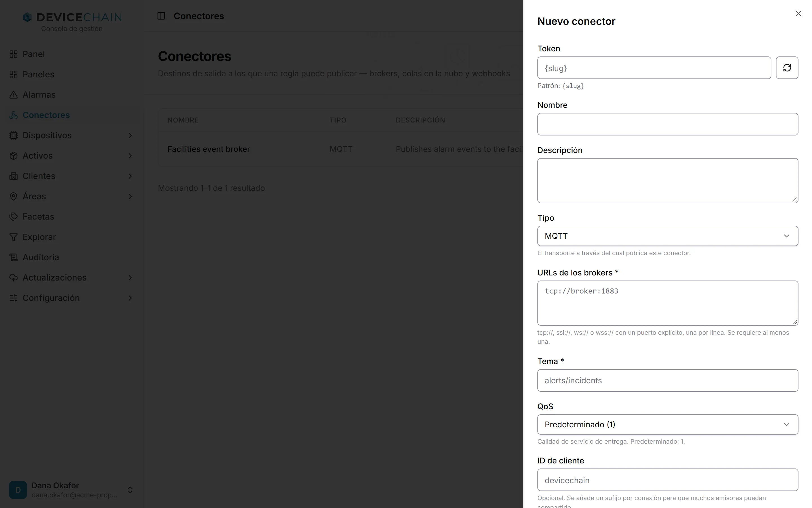Expand the Clientes menu chevron
Viewport: 812px width, 508px height.
pyautogui.click(x=130, y=176)
